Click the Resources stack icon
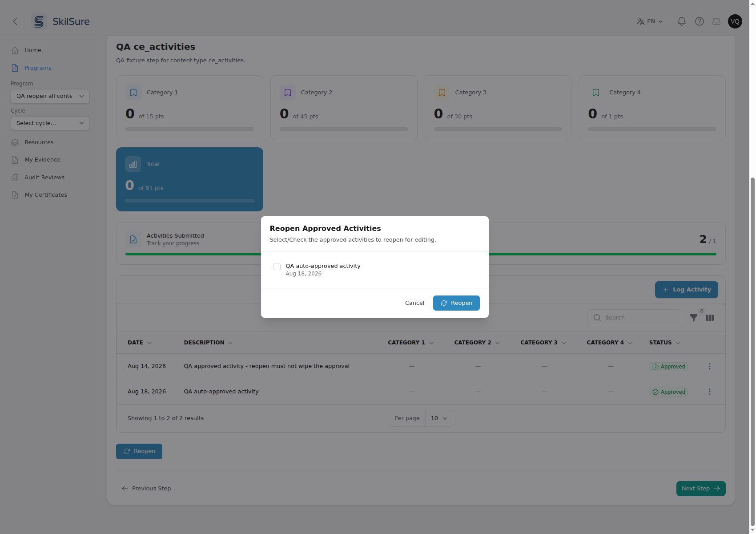The width and height of the screenshot is (756, 534). click(15, 142)
